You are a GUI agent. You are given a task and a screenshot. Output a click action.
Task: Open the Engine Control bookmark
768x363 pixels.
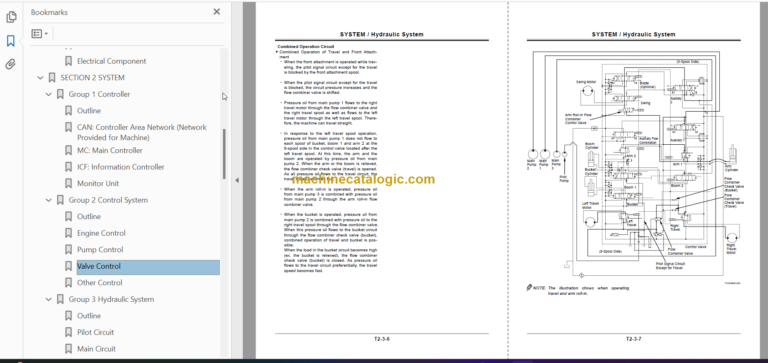101,233
